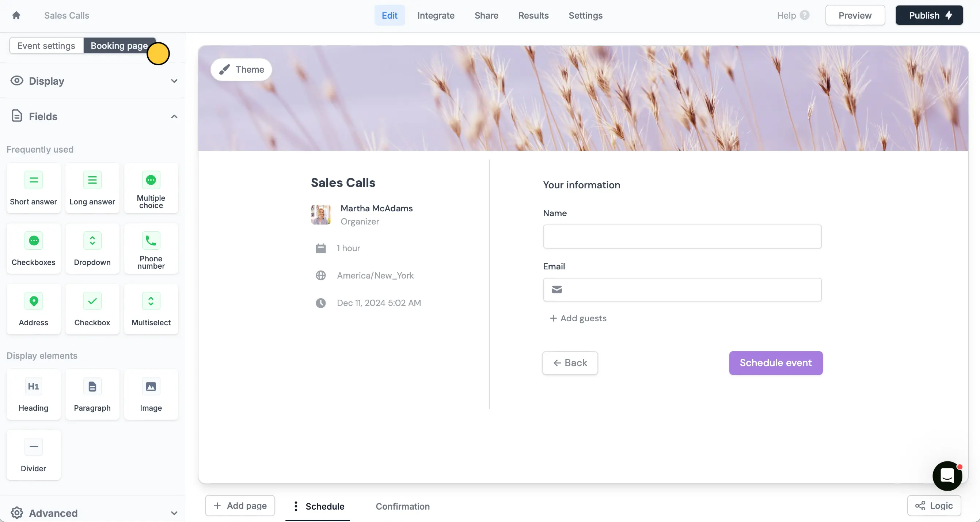
Task: Add a Short answer field
Action: click(34, 188)
